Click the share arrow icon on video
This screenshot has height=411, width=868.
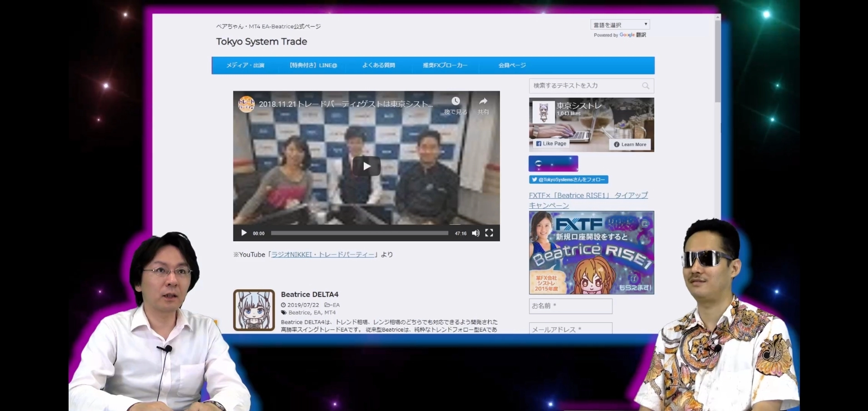[483, 101]
